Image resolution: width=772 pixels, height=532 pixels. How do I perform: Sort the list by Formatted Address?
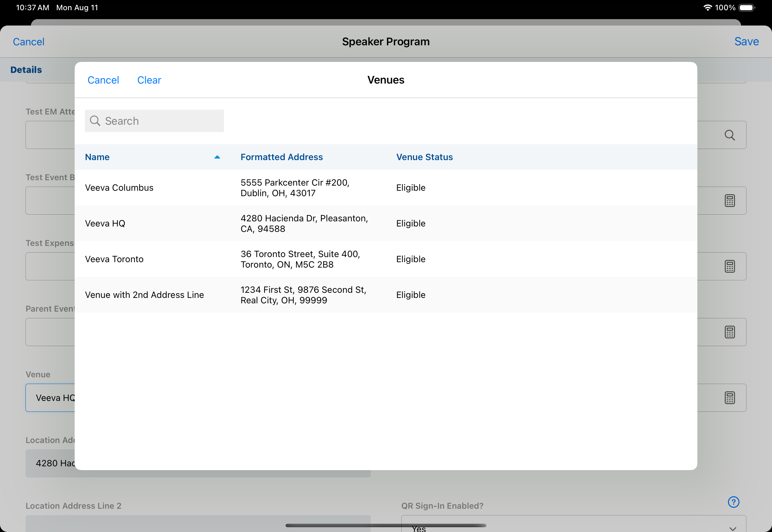(x=282, y=157)
